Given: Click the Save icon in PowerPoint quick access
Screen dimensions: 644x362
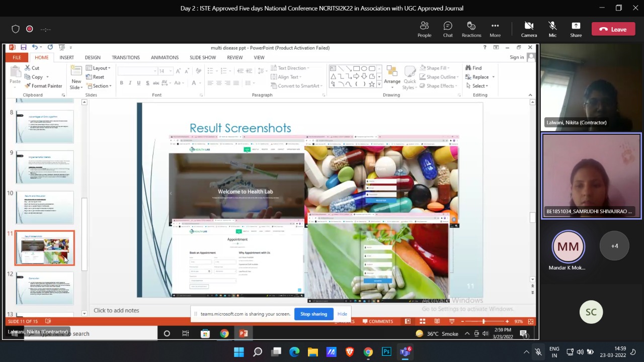Looking at the screenshot, I should pos(23,47).
